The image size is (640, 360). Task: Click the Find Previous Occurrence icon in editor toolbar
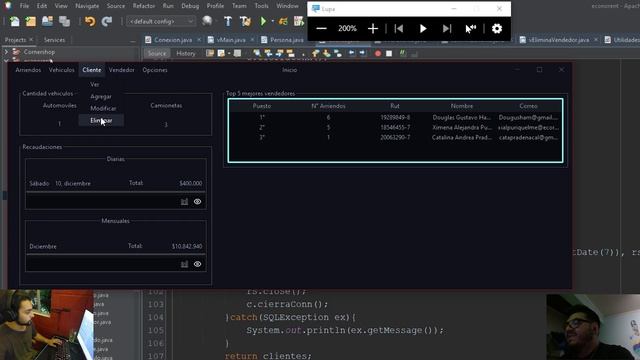tap(268, 53)
